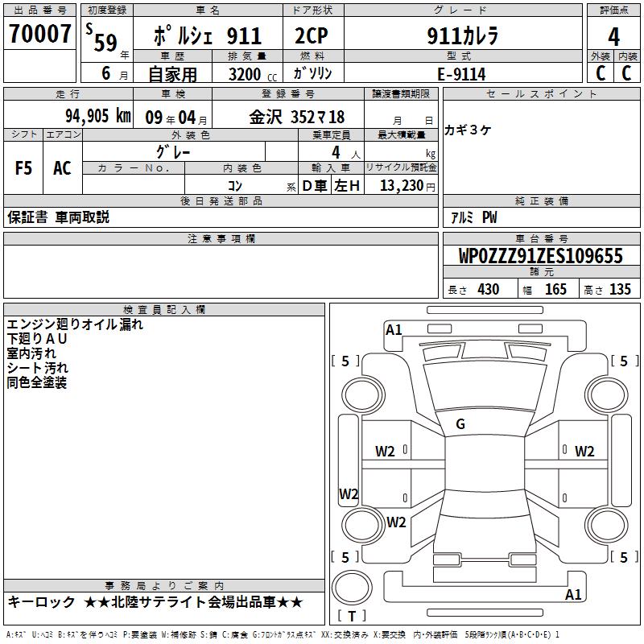Click the 出品番号 header label
Screen dimensions: 644x644
39,10
